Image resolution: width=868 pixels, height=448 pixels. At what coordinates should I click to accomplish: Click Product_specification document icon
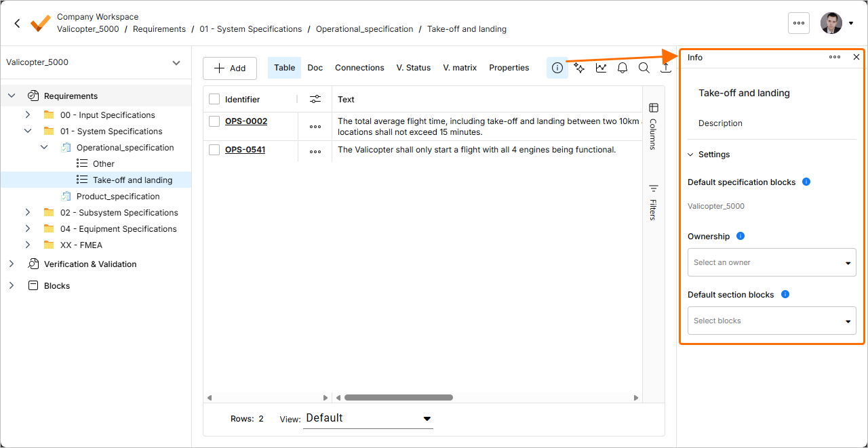(66, 196)
